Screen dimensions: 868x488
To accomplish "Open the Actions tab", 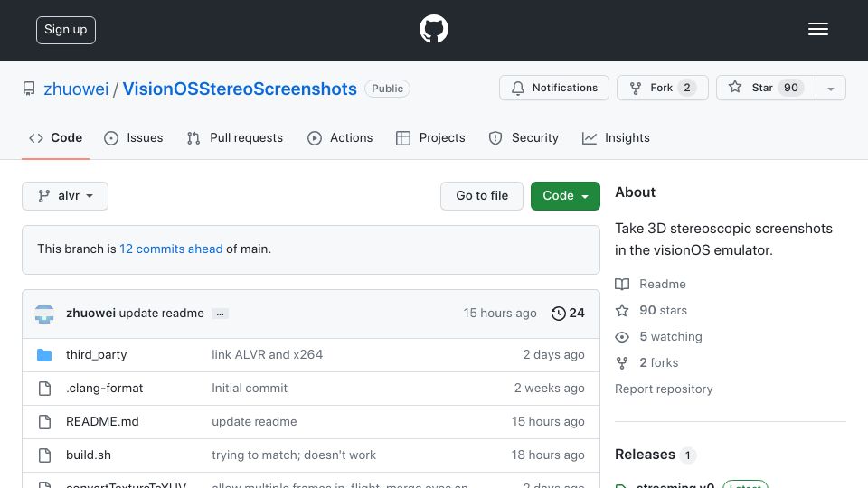I will (x=340, y=137).
